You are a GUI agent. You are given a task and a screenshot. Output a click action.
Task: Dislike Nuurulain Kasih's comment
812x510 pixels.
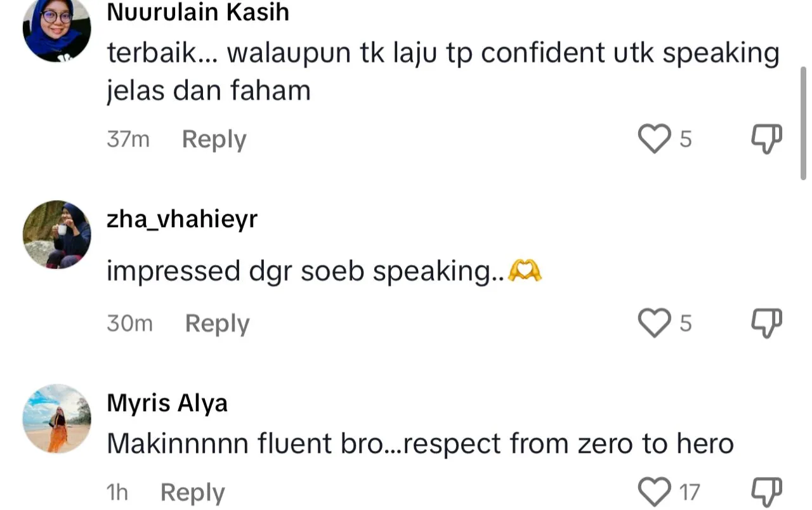[766, 139]
